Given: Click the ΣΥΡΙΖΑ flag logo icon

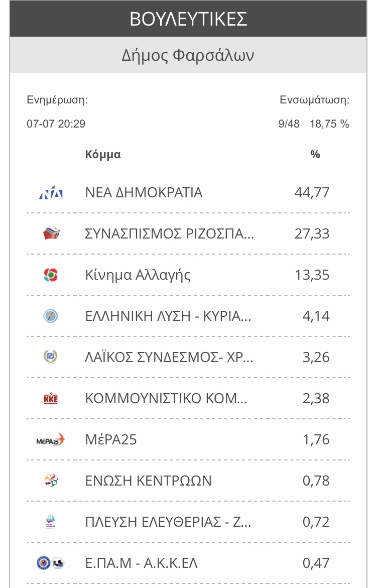Looking at the screenshot, I should click(x=51, y=233).
